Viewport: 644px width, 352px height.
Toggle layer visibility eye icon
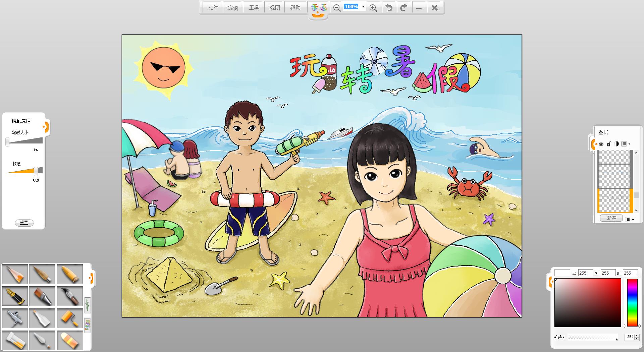click(601, 144)
